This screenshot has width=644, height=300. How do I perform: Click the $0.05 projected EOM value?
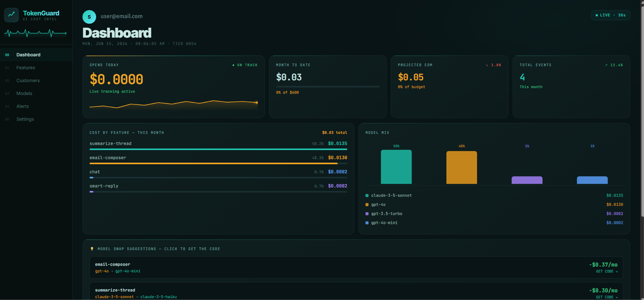click(411, 77)
